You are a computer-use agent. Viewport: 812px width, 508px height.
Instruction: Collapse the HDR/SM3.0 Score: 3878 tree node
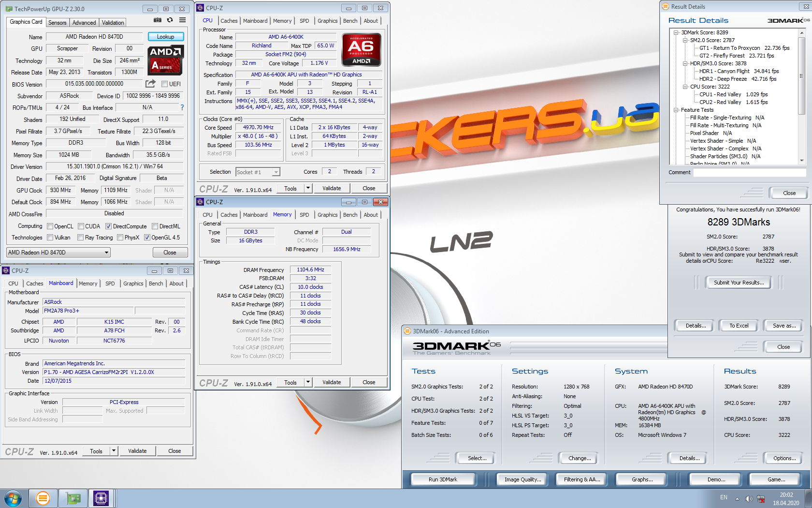tap(685, 63)
